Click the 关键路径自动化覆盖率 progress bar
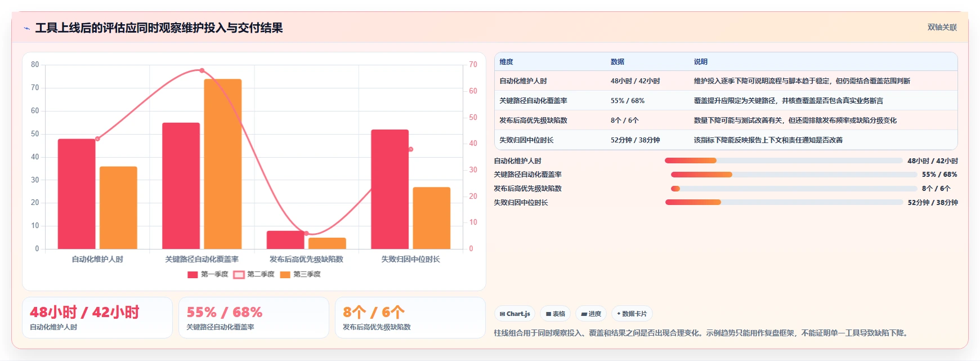980x361 pixels. tap(794, 175)
